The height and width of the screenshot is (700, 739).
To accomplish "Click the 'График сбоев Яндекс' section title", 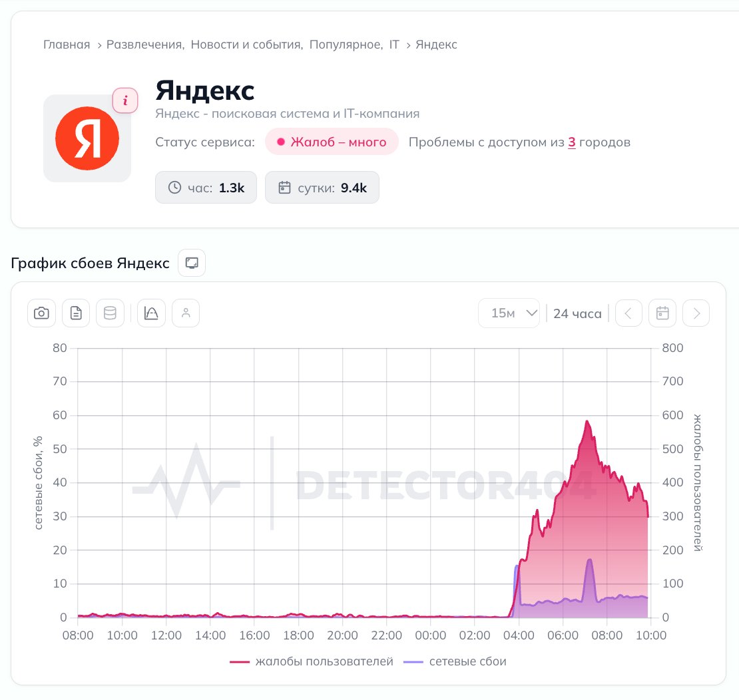I will pyautogui.click(x=90, y=263).
